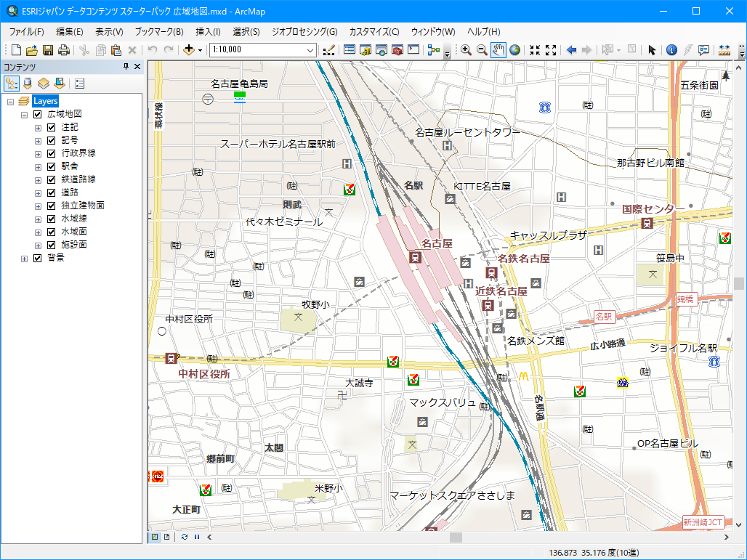
Task: Open the ヘルプ(H) menu
Action: point(483,31)
